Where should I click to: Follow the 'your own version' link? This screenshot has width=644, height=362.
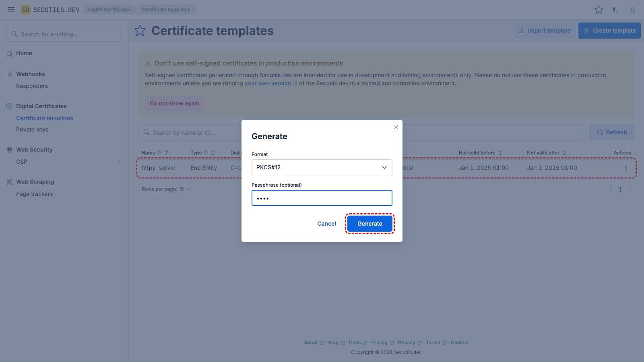pos(268,83)
